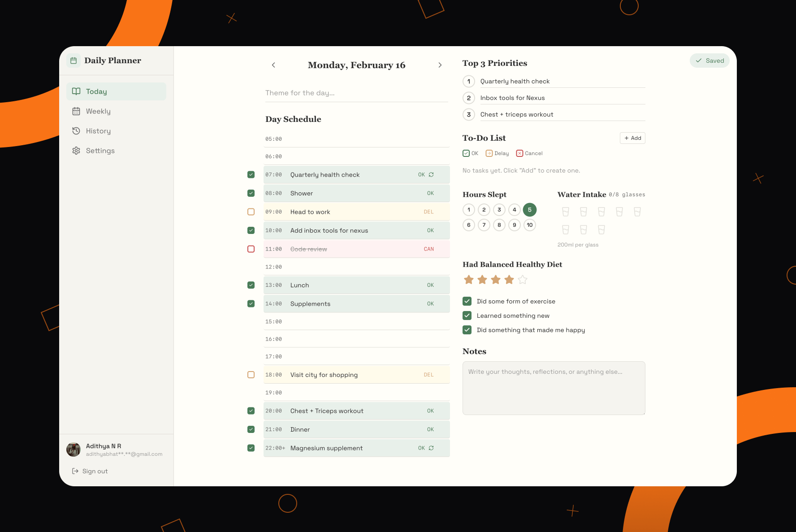This screenshot has height=532, width=796.
Task: Go to the previous day with left chevron
Action: click(x=273, y=65)
